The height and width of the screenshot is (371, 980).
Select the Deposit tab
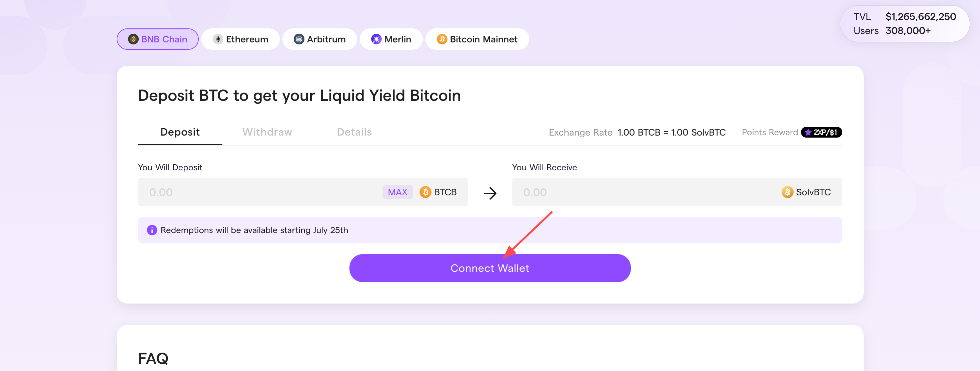[x=180, y=132]
